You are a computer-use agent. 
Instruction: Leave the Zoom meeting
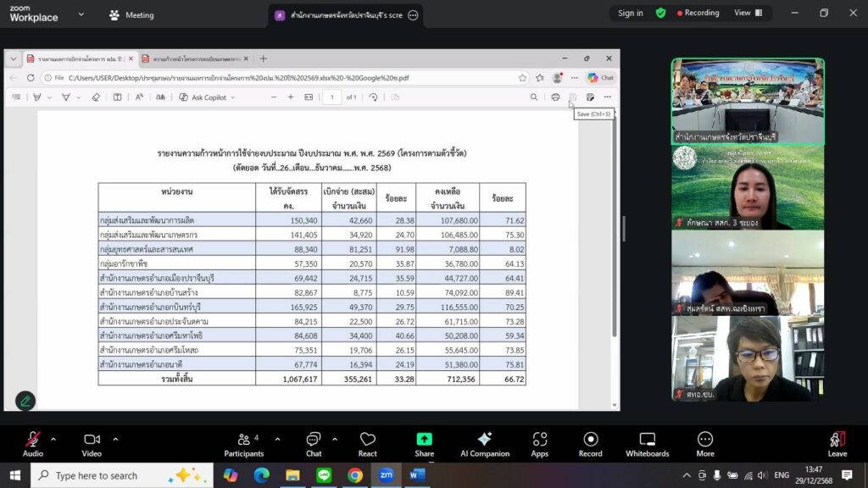(837, 443)
